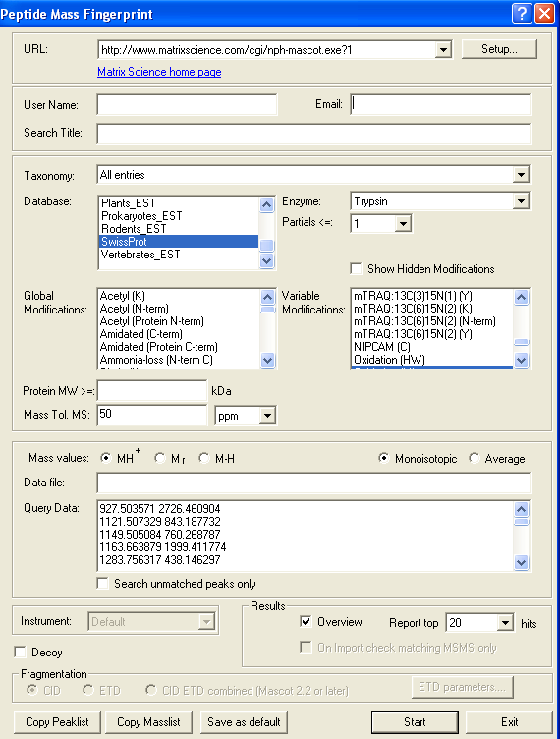The image size is (560, 739).
Task: Select the Monoisotopic radio button
Action: point(384,458)
